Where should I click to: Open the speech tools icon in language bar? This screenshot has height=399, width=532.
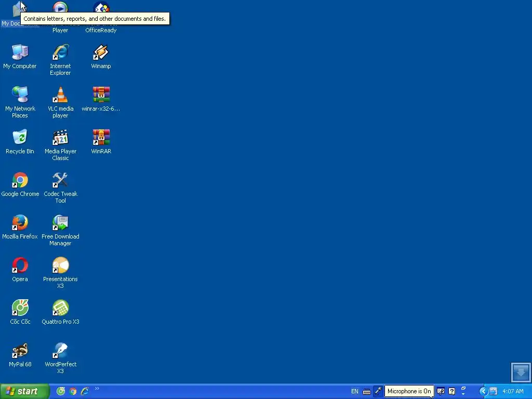click(441, 391)
